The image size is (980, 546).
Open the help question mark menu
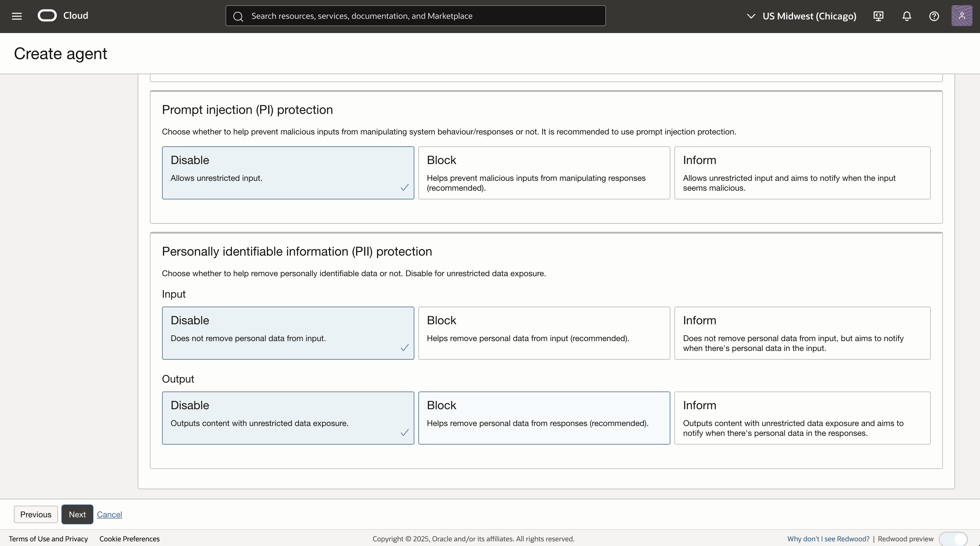click(x=934, y=16)
